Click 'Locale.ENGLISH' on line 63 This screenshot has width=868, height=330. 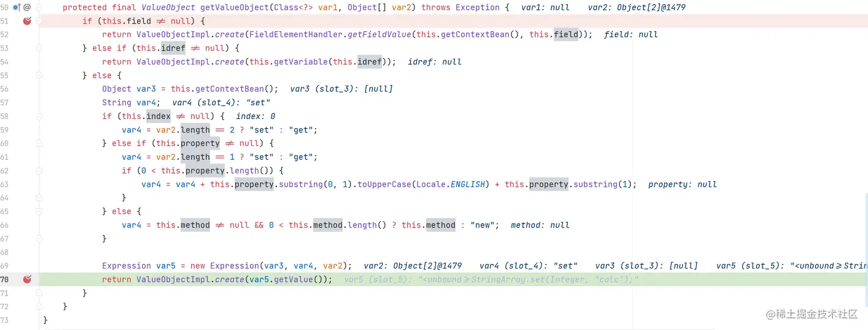(451, 185)
